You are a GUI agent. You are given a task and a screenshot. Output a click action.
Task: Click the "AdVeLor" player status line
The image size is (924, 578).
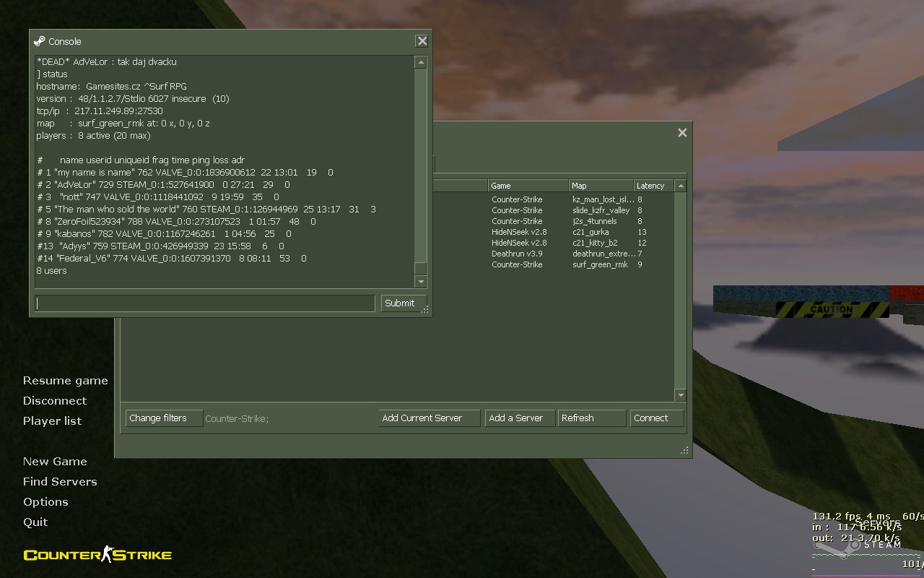[x=164, y=185]
